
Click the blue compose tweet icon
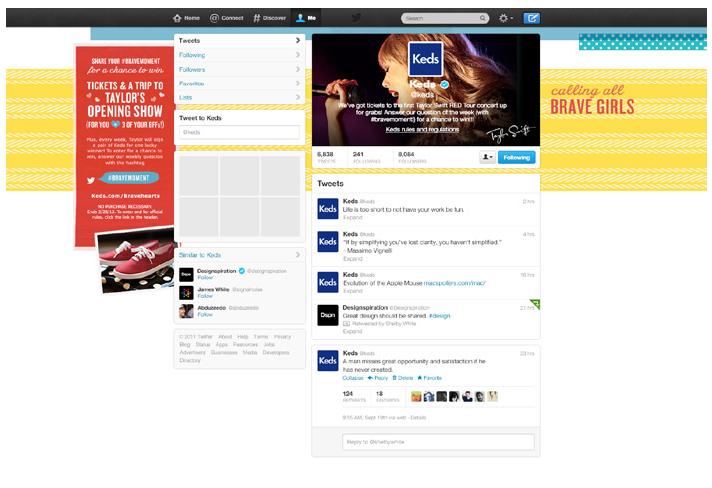pyautogui.click(x=531, y=18)
